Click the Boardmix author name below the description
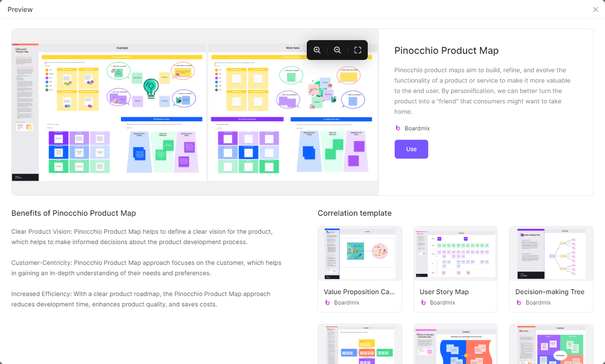 point(417,128)
